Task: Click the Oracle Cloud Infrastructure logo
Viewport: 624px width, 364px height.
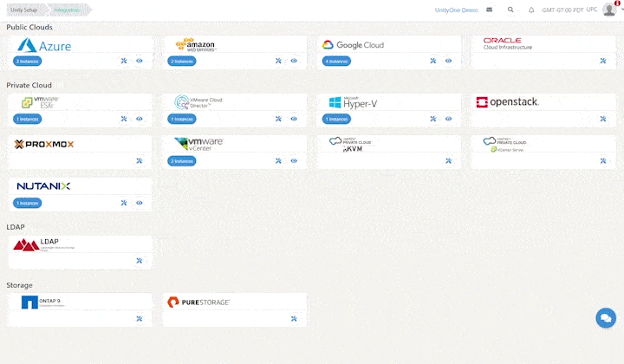Action: tap(507, 43)
